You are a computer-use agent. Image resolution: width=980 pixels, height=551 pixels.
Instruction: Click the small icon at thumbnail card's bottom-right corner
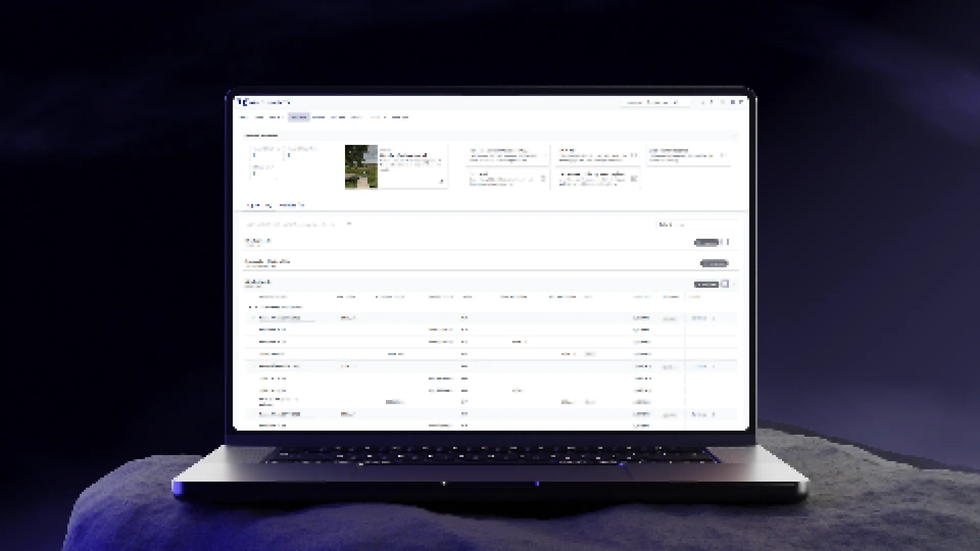click(x=442, y=181)
